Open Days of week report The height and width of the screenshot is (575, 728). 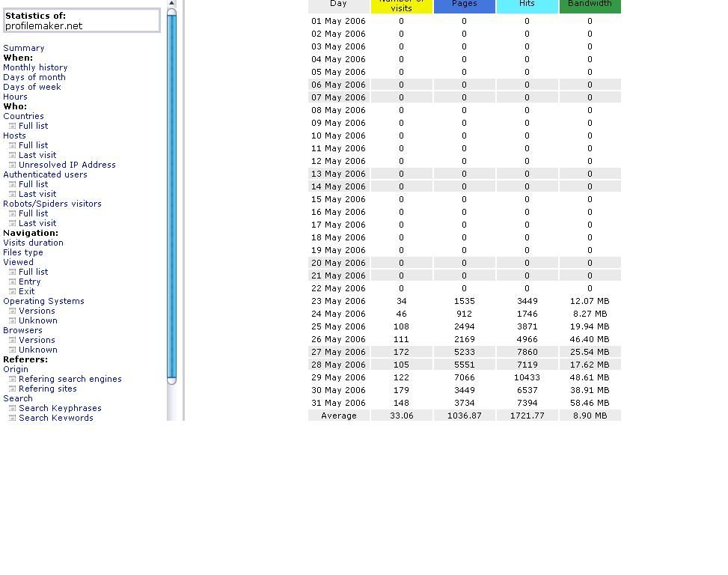click(32, 87)
